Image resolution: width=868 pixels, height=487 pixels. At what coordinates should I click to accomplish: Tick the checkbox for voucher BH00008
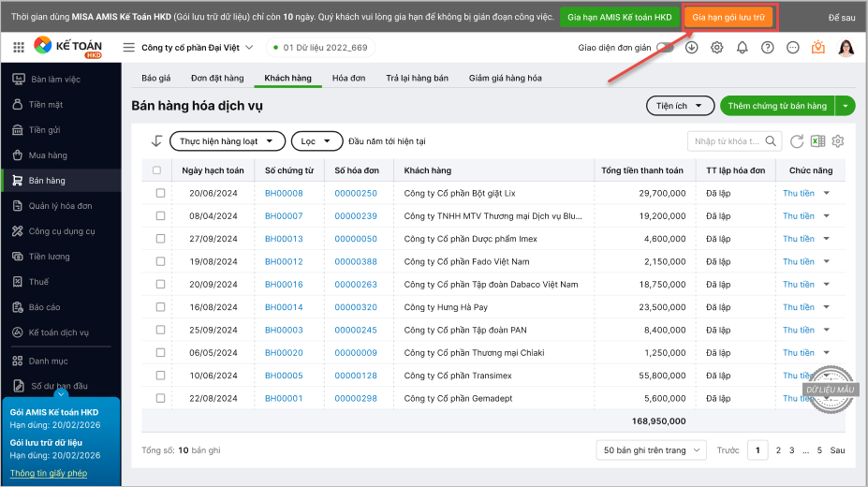pyautogui.click(x=160, y=193)
